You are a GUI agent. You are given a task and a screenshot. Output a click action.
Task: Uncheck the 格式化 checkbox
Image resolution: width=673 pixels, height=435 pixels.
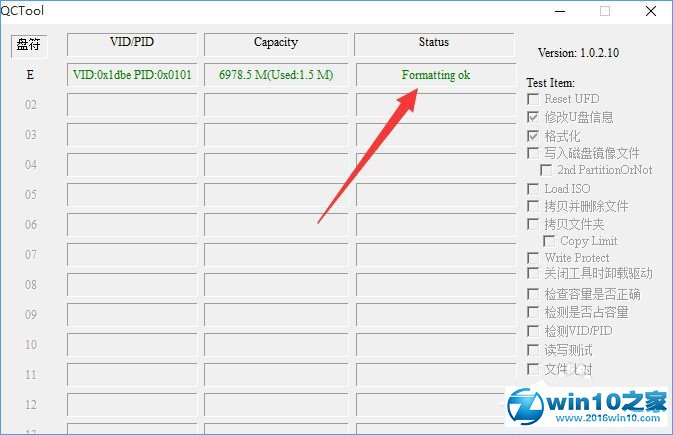533,136
